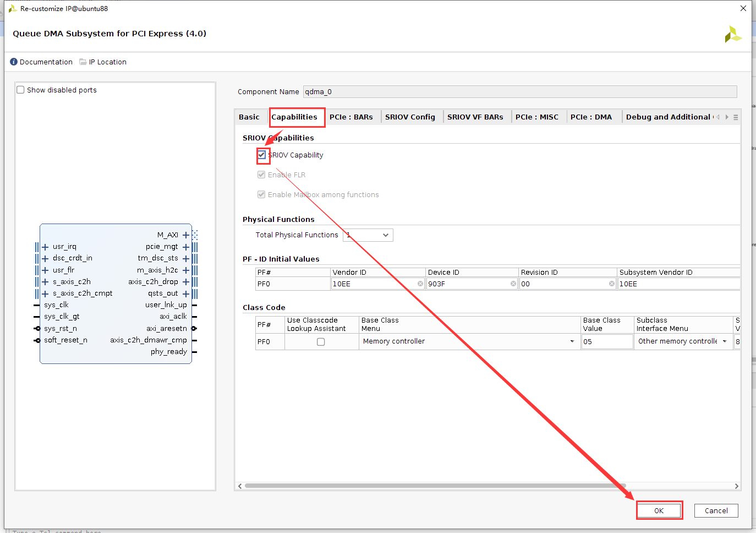
Task: Go to the SRIOV Config tab
Action: (x=410, y=117)
